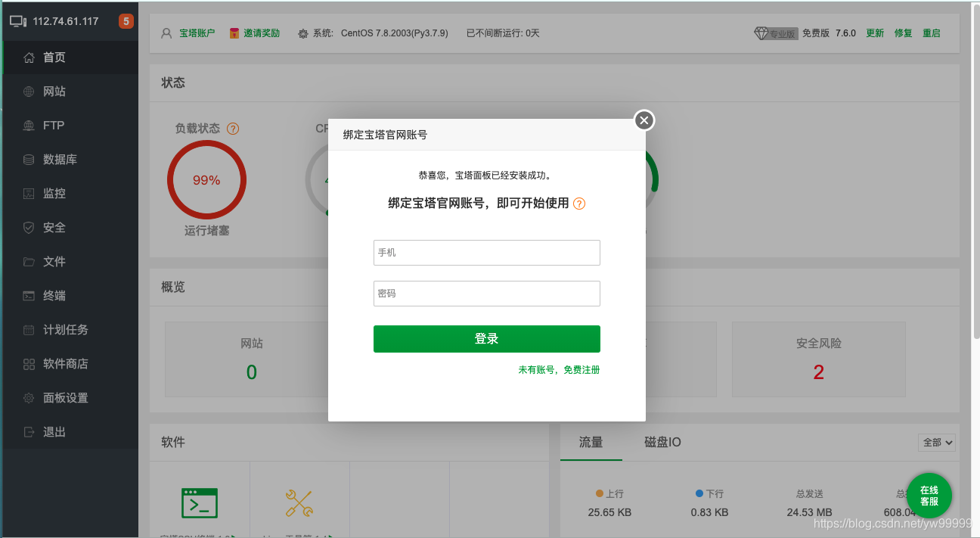Click the 宝塔账户 link in header

click(197, 33)
